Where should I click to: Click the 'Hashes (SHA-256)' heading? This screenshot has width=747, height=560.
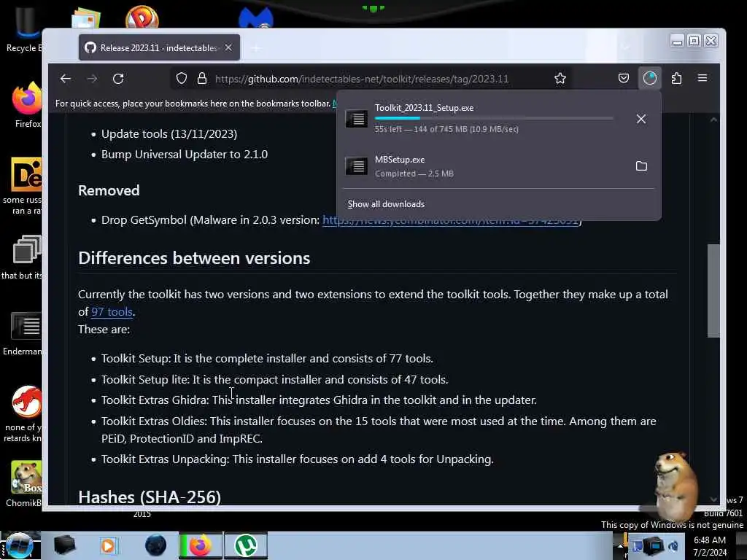[150, 497]
